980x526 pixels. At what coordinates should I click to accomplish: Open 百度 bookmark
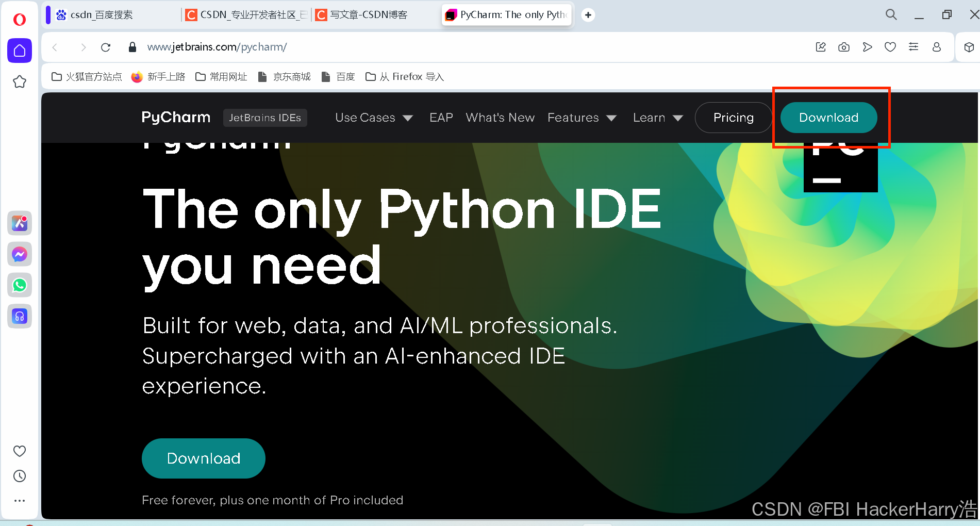[x=338, y=77]
